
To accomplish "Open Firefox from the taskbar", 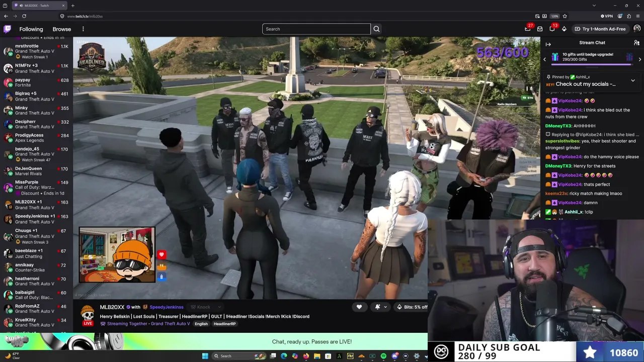I will (306, 356).
